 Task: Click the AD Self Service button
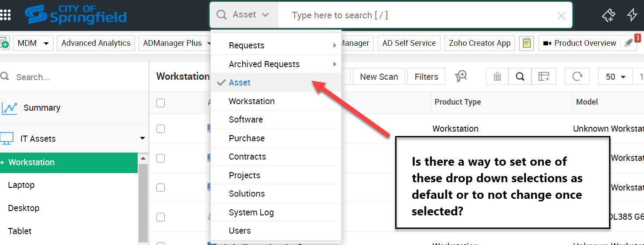[x=409, y=43]
